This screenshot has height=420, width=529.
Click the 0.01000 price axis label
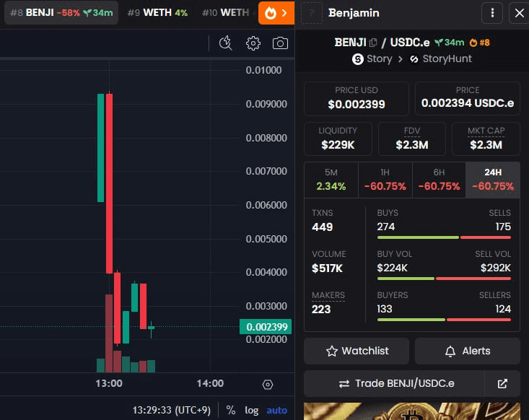click(263, 70)
